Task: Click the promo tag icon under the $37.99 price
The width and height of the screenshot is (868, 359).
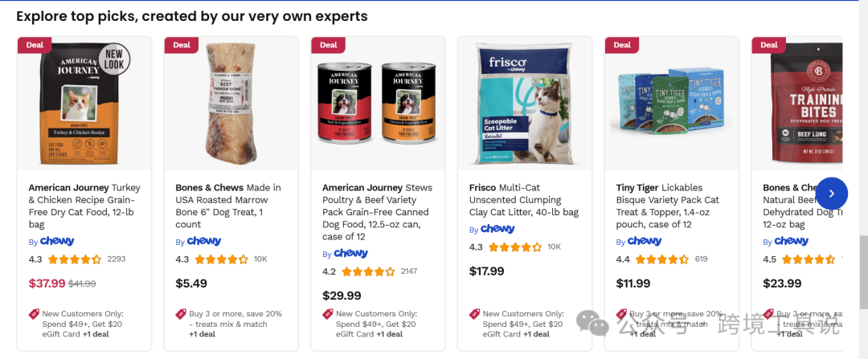Action: click(x=34, y=314)
